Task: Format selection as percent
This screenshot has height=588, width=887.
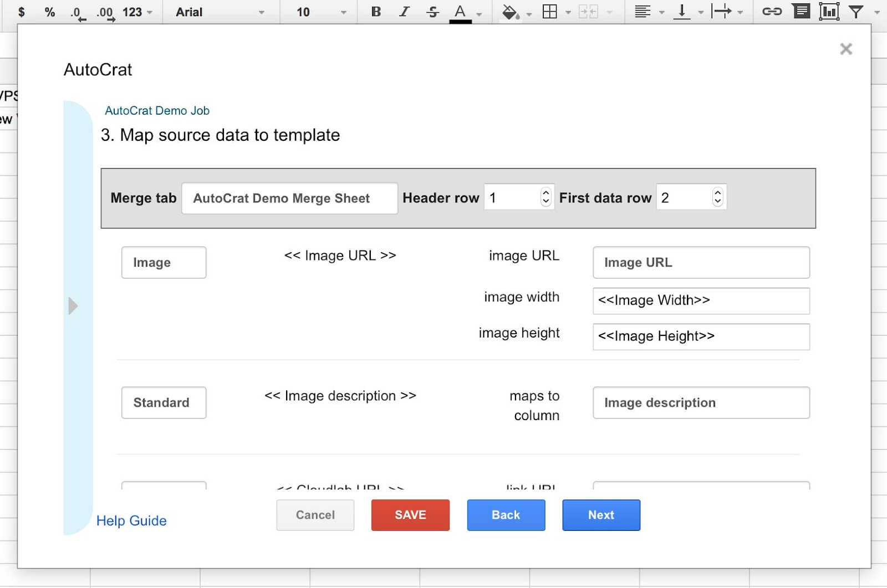Action: 50,12
